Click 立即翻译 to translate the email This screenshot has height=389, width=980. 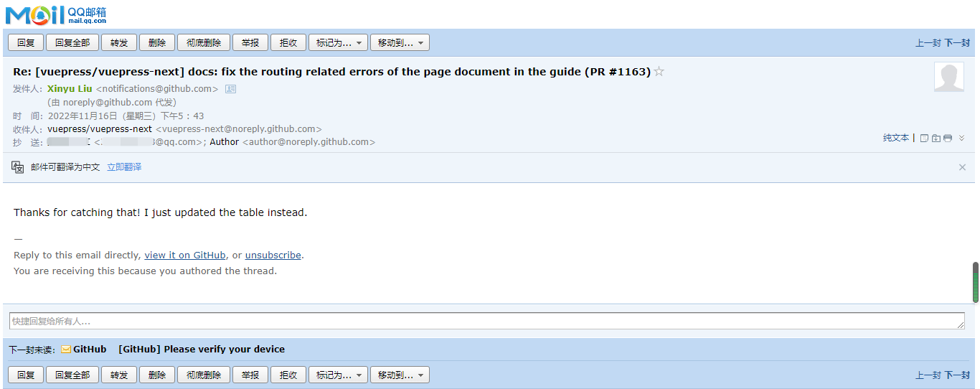124,167
